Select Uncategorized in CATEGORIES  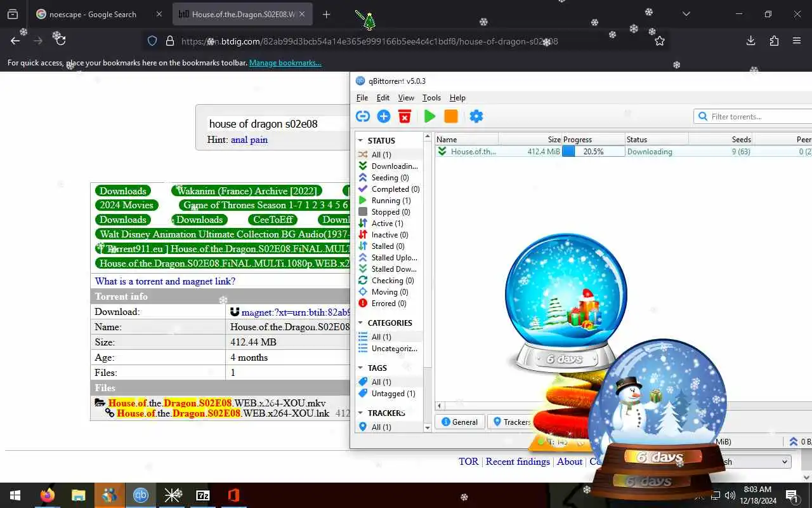point(388,349)
